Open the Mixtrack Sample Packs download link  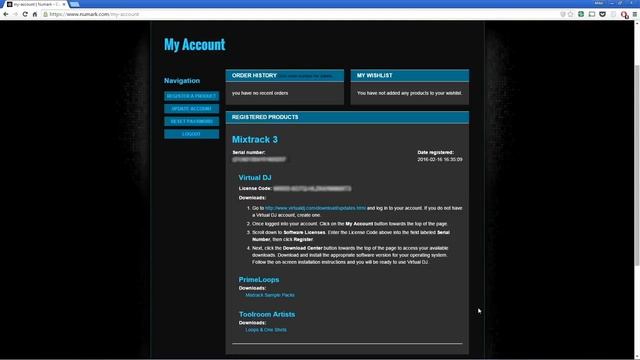270,295
